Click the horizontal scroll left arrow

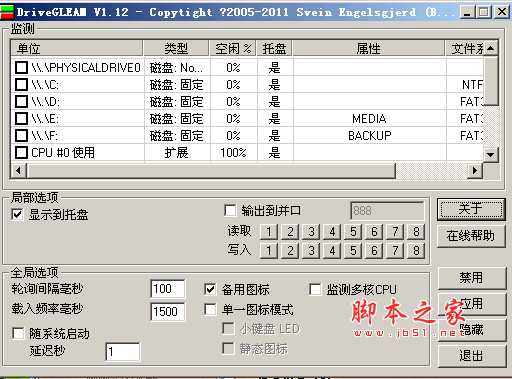point(18,171)
